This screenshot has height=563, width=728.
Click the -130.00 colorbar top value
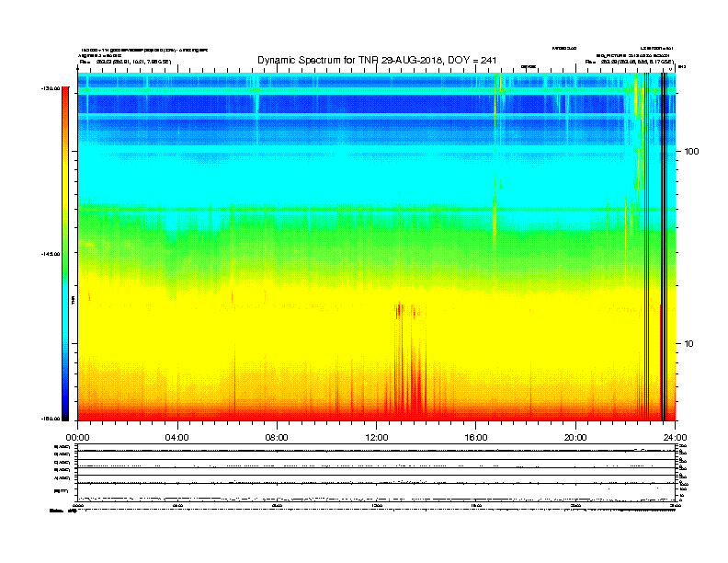(x=51, y=88)
